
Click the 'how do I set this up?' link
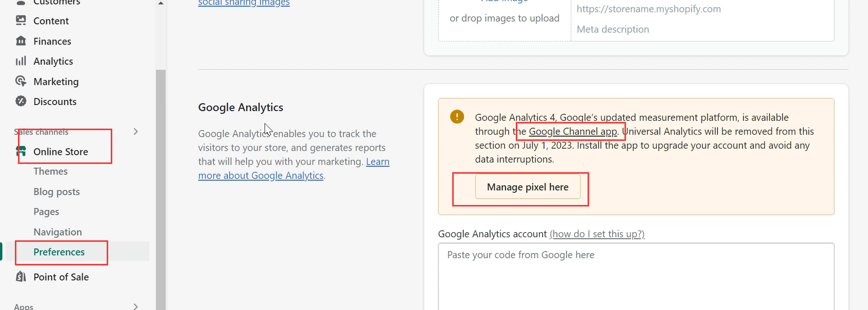tap(597, 234)
